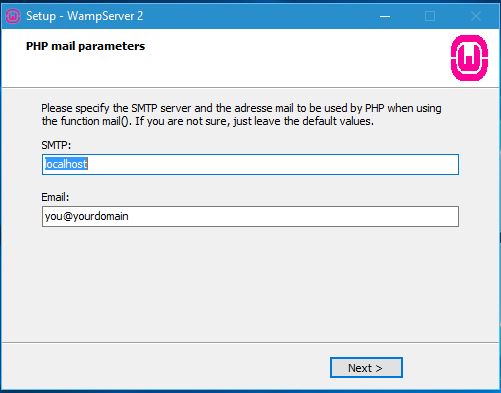Screen dimensions: 501x393
Task: Click the SMTP instruction paragraph text
Action: click(x=241, y=114)
